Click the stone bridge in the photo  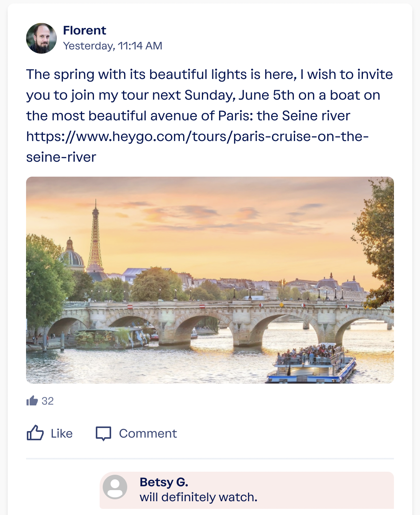click(215, 318)
